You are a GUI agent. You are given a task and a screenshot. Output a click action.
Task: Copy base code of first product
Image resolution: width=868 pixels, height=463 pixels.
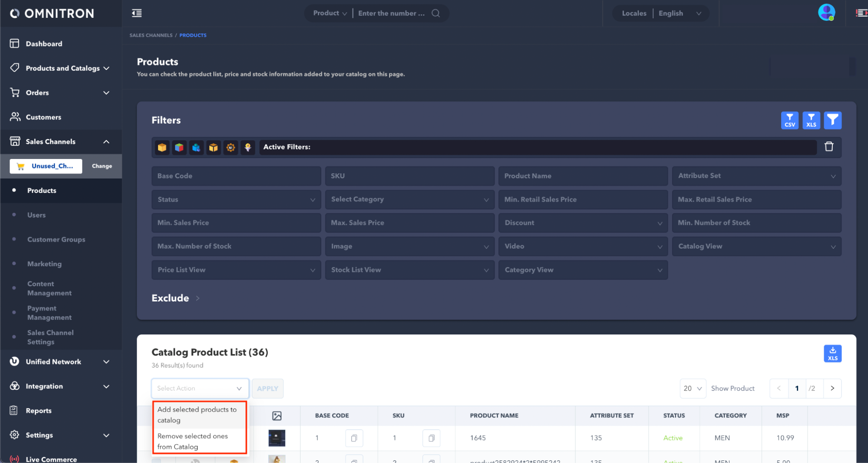click(354, 438)
